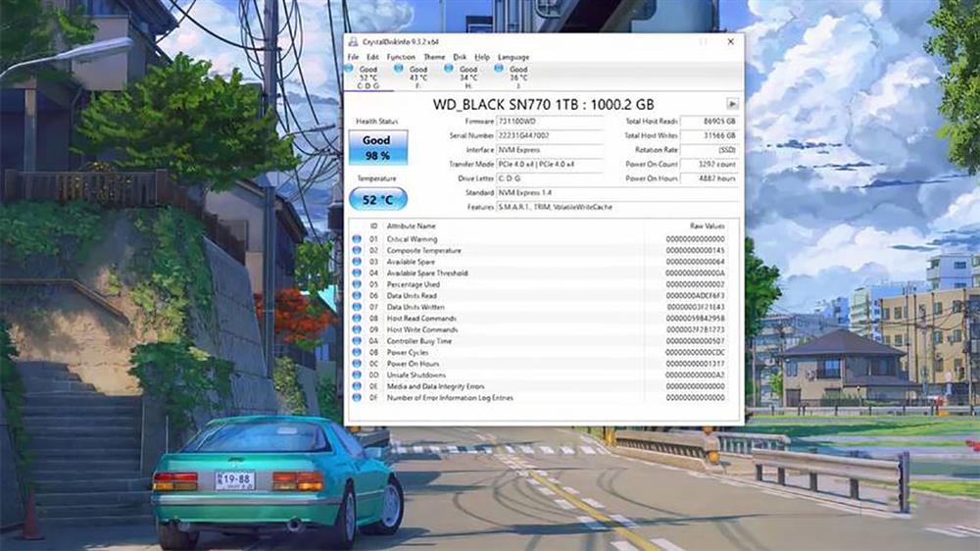Viewport: 980px width, 551px height.
Task: Click the status orb for Error Information Log Entries
Action: click(357, 397)
